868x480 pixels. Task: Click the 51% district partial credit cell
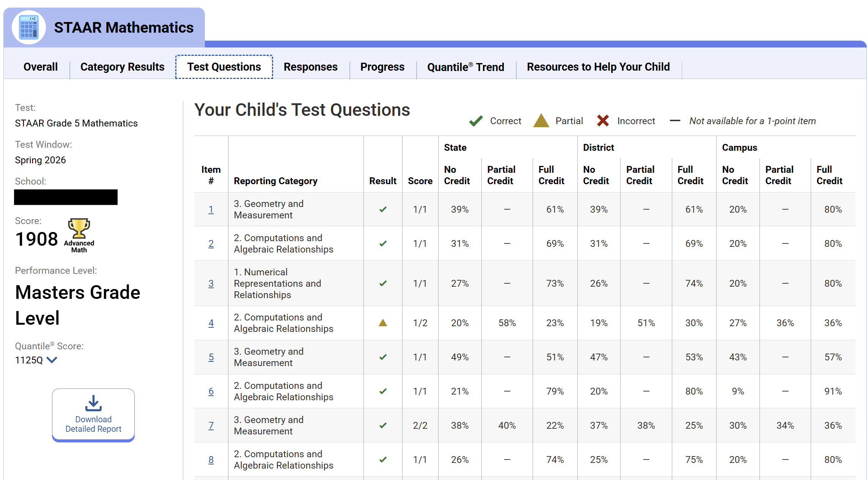646,323
